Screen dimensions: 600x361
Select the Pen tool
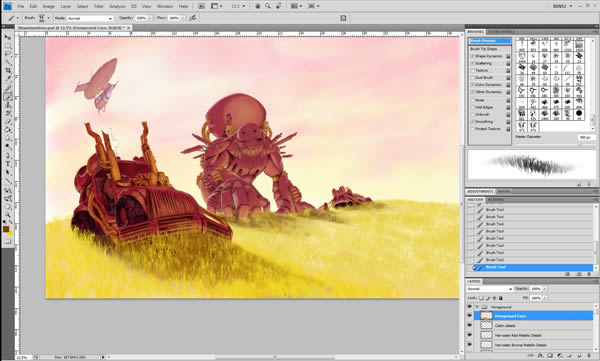8,155
